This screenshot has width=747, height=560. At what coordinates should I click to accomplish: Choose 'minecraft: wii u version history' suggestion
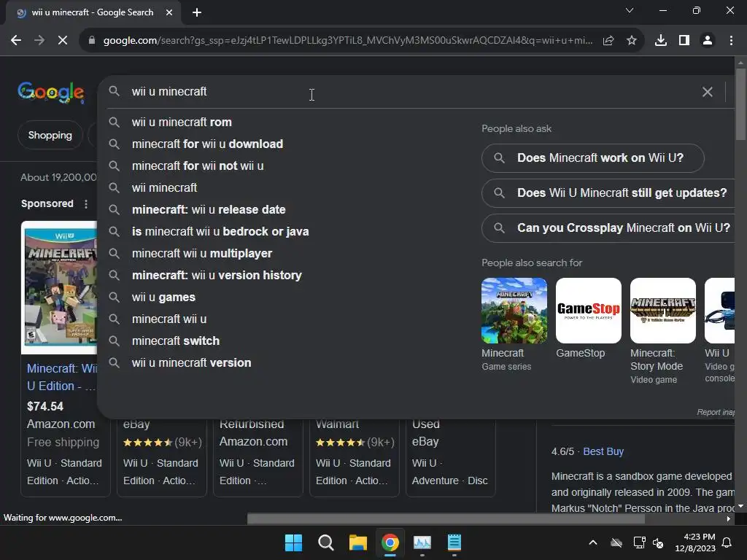coord(217,276)
